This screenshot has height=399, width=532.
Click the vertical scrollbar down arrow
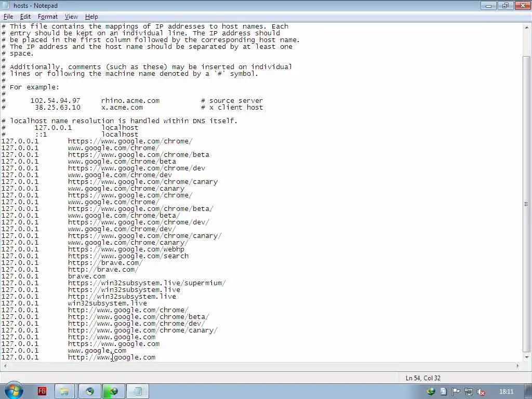pyautogui.click(x=527, y=357)
